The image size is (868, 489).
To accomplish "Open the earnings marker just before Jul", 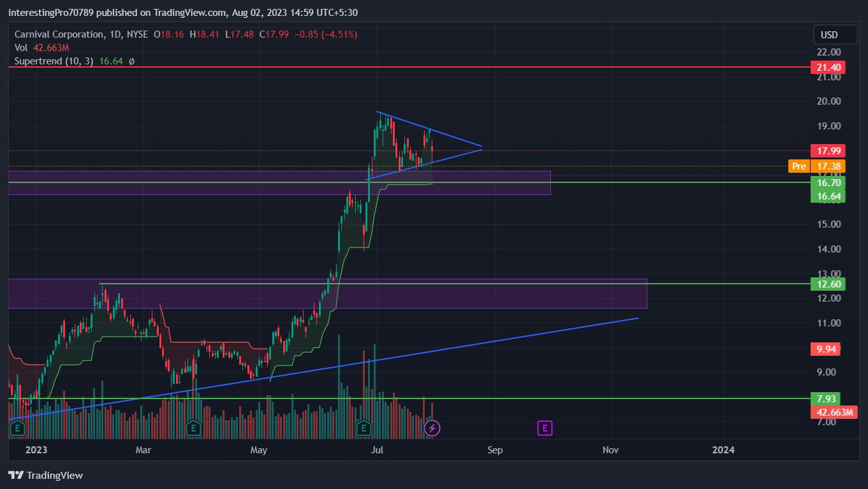I will [364, 428].
